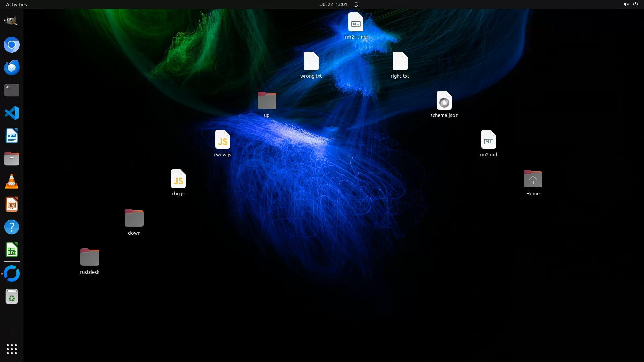Viewport: 644px width, 362px height.
Task: Open the system menu via power icon
Action: pos(635,4)
